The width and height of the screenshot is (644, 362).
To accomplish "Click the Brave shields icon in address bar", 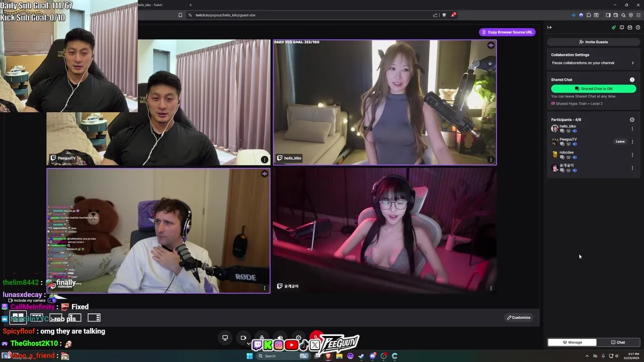I will point(444,15).
